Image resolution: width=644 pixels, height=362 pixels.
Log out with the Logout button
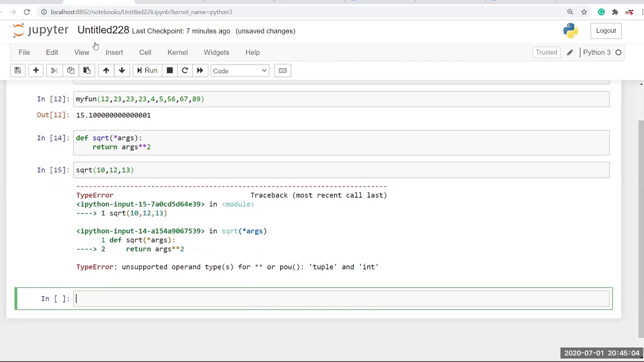[606, 31]
